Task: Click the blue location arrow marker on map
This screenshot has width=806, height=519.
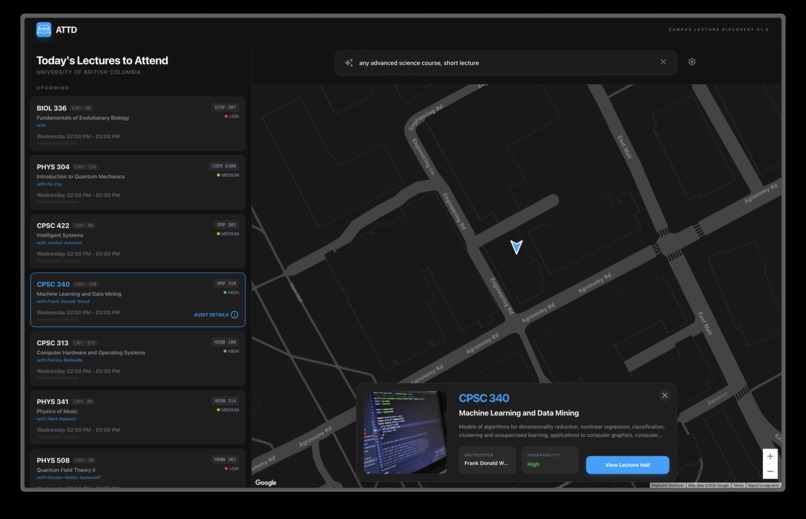Action: point(517,247)
